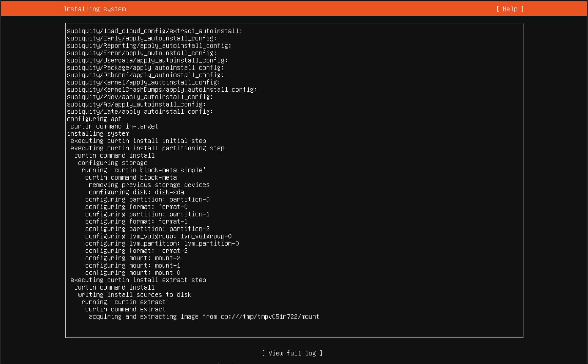Select 'subiquity/Kernel/apply_autoinstall_config' log line
The height and width of the screenshot is (364, 588).
pos(143,83)
